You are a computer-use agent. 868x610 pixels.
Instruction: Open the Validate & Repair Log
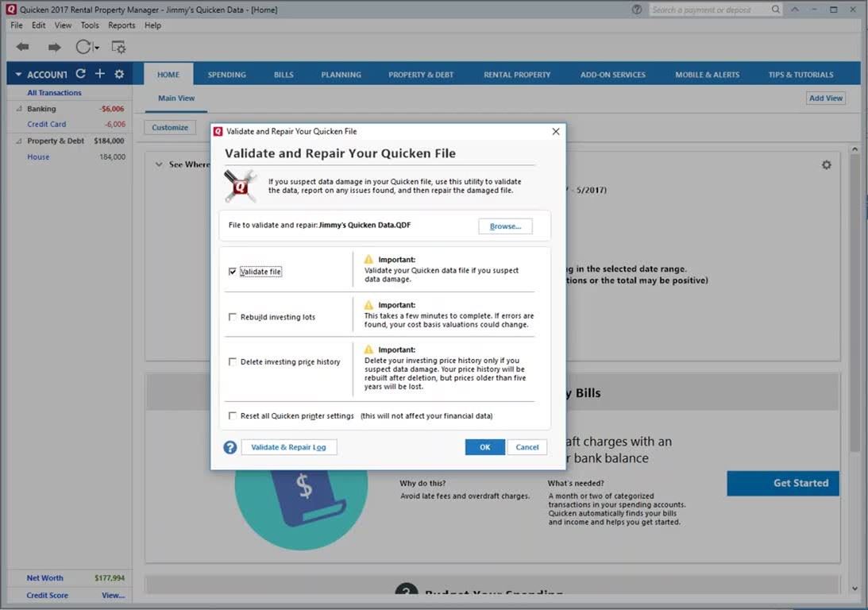point(289,447)
